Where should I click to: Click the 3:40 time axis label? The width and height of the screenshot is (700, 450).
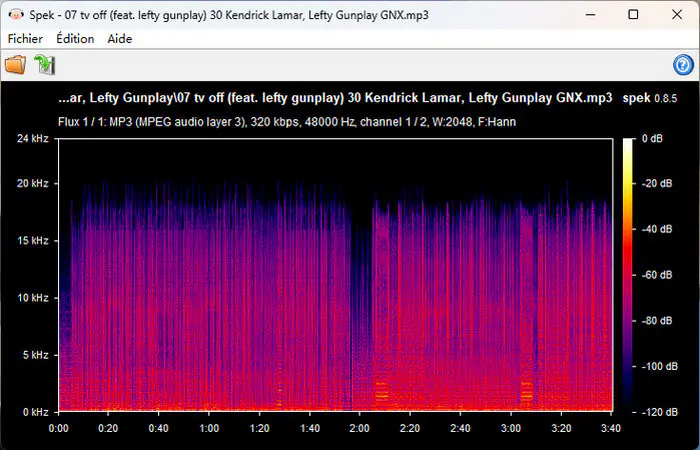(611, 428)
